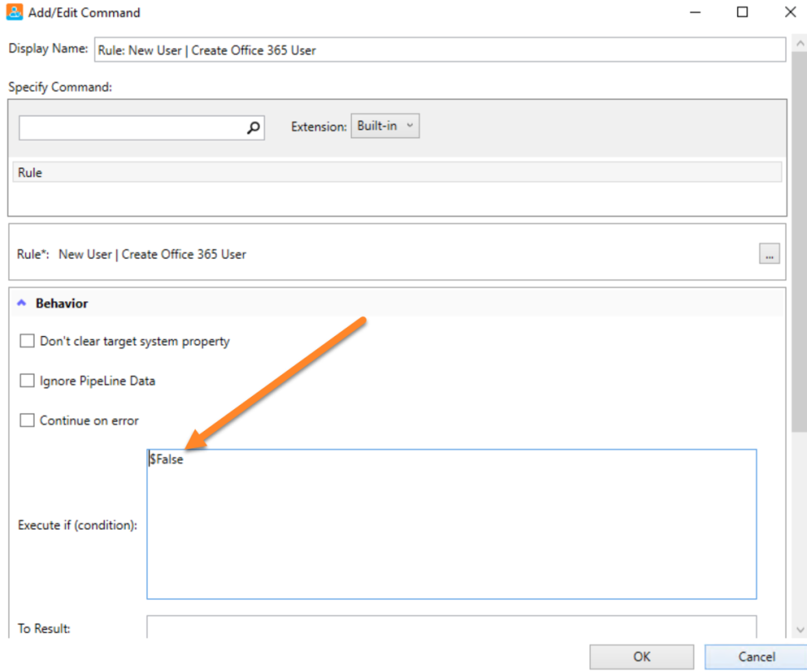807x672 pixels.
Task: Toggle Continue on error checkbox
Action: (x=27, y=420)
